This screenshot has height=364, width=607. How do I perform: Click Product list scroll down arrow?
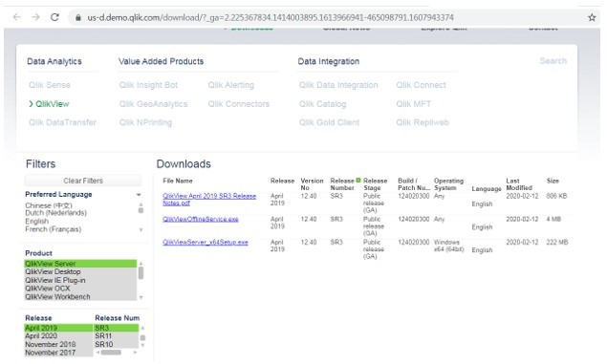[141, 297]
